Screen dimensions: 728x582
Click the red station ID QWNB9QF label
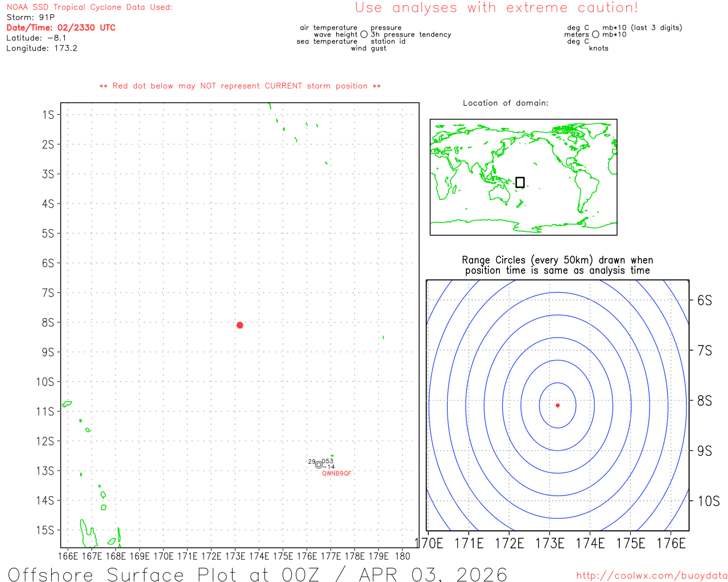(337, 473)
